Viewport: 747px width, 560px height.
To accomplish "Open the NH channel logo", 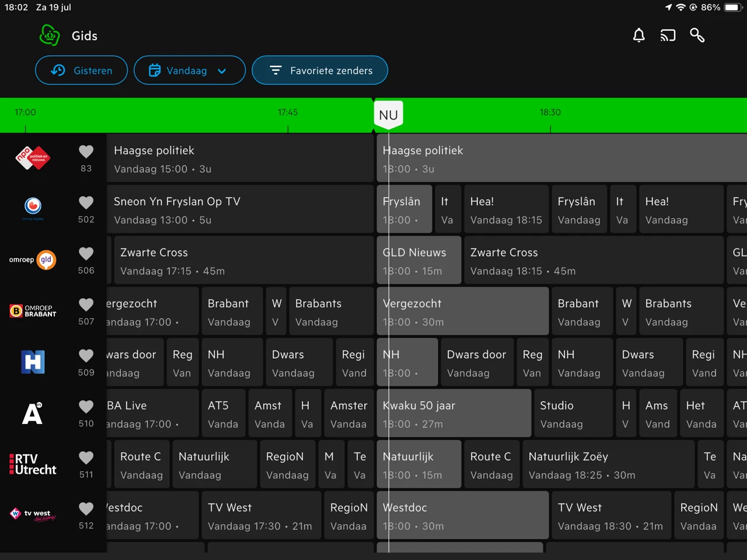I will 33,362.
